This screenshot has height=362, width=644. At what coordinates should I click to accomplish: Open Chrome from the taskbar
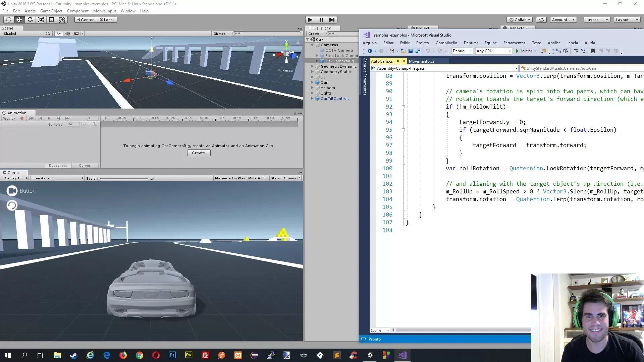140,355
